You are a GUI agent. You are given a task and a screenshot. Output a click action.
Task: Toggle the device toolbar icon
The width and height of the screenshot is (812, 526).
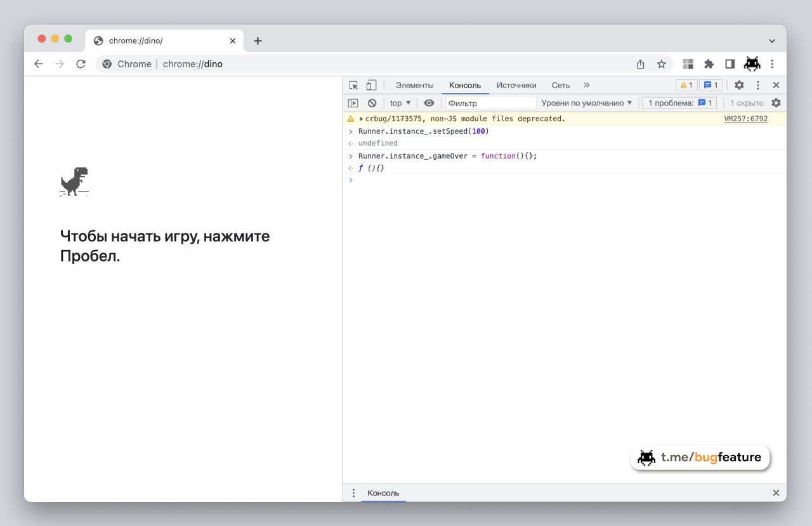point(372,85)
